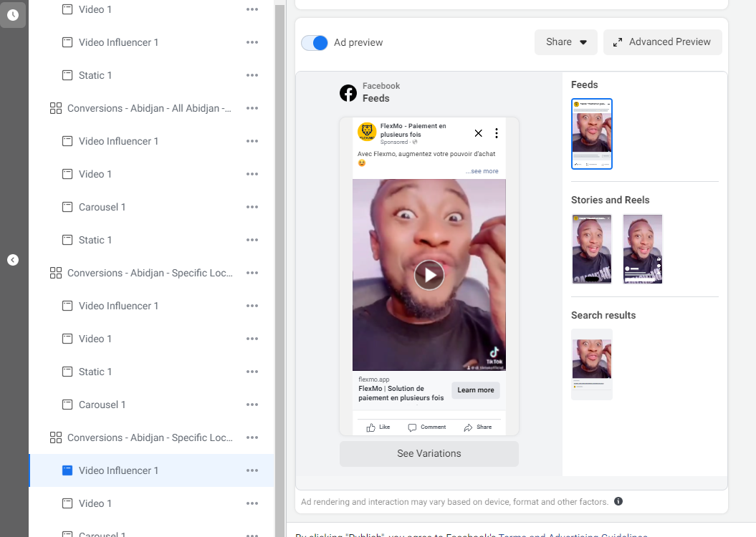Click the clock history icon in sidebar
The height and width of the screenshot is (537, 756).
click(x=13, y=14)
